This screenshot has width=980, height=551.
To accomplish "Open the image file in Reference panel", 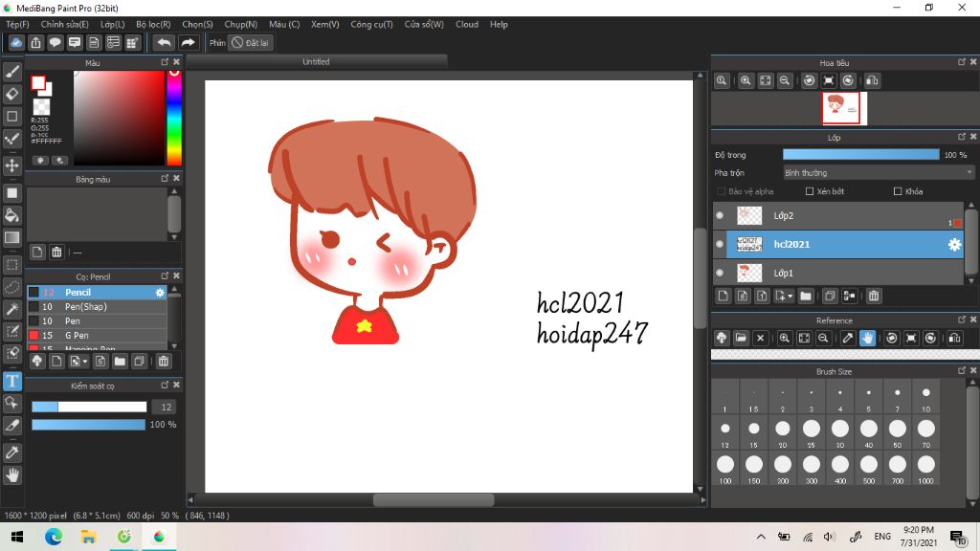I will [741, 338].
